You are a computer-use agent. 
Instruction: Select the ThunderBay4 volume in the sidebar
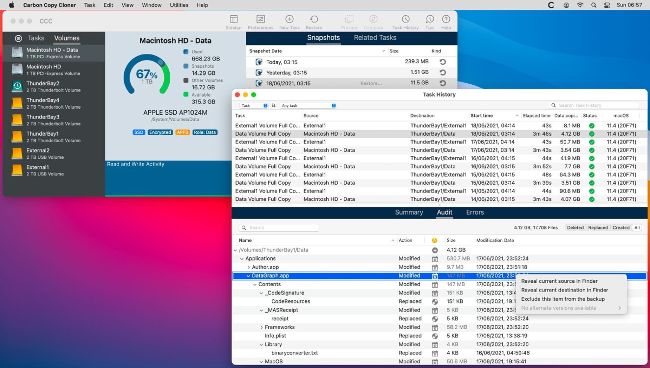click(x=54, y=103)
